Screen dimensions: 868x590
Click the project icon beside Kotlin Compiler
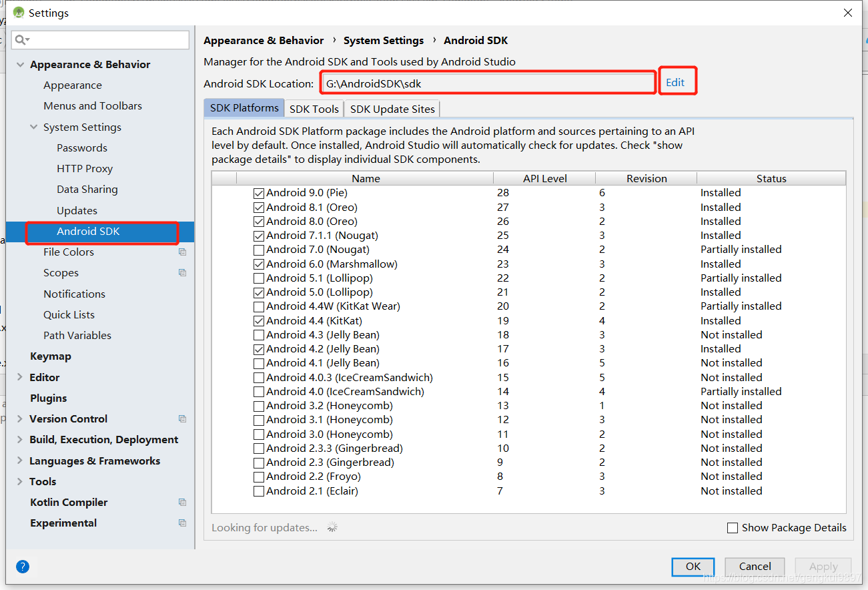point(182,503)
